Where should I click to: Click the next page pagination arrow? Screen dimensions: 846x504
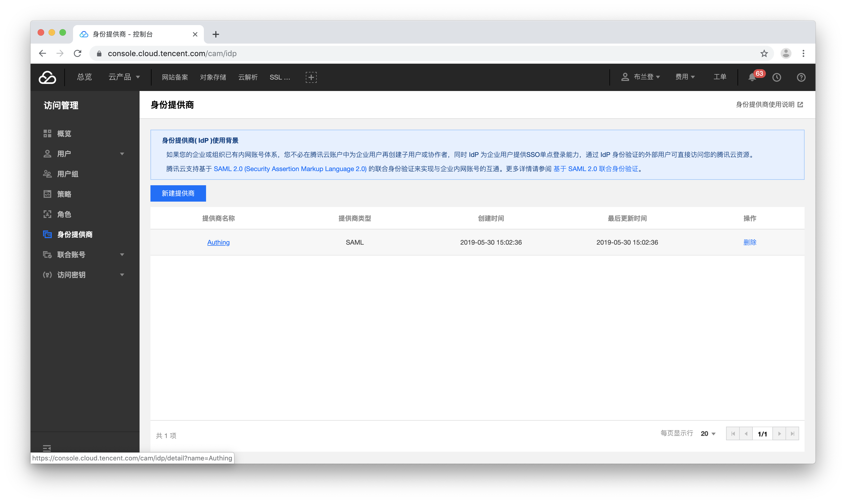(779, 434)
